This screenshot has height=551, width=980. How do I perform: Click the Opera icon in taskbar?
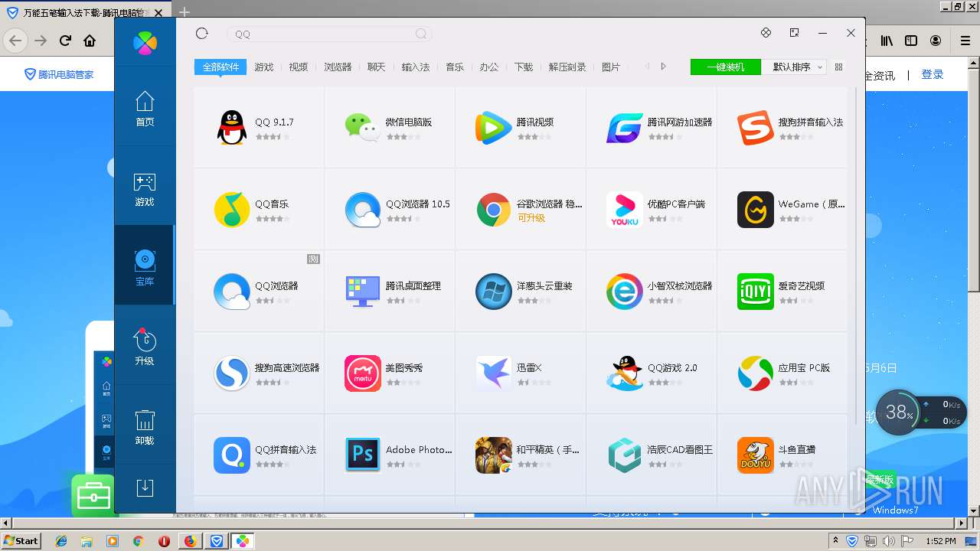164,541
